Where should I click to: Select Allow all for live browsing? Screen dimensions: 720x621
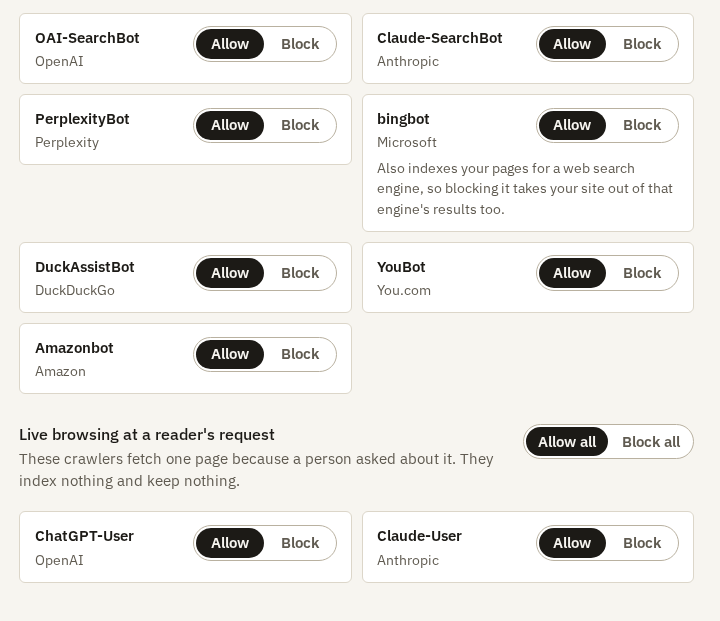[567, 442]
